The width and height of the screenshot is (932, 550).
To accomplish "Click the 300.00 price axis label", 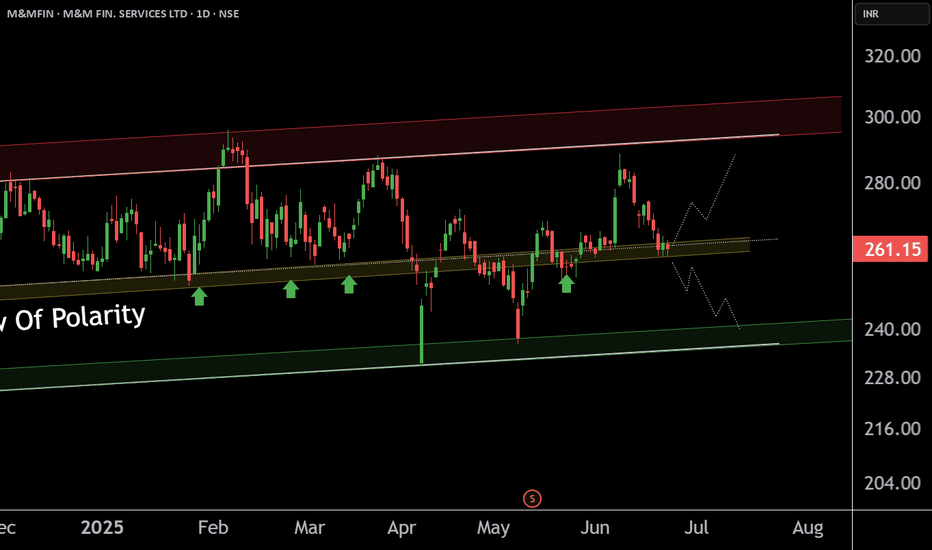I will pyautogui.click(x=892, y=117).
